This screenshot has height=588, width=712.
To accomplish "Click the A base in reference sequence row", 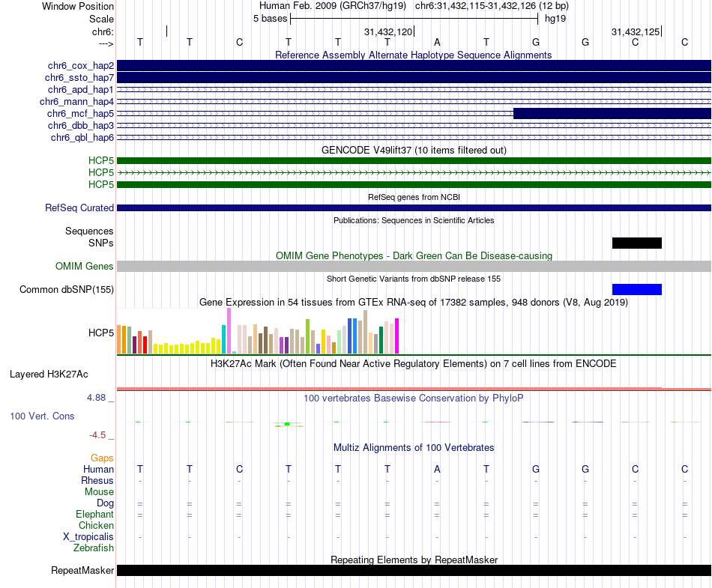I will (437, 42).
